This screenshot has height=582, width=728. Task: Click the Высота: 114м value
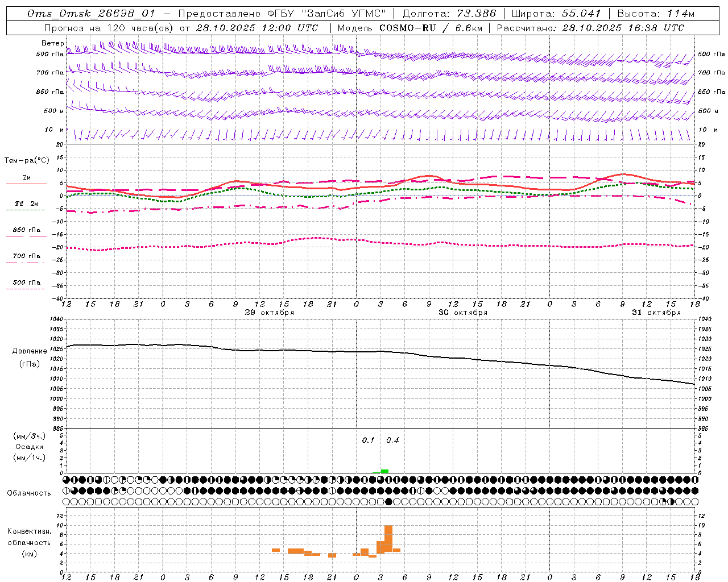pos(656,14)
